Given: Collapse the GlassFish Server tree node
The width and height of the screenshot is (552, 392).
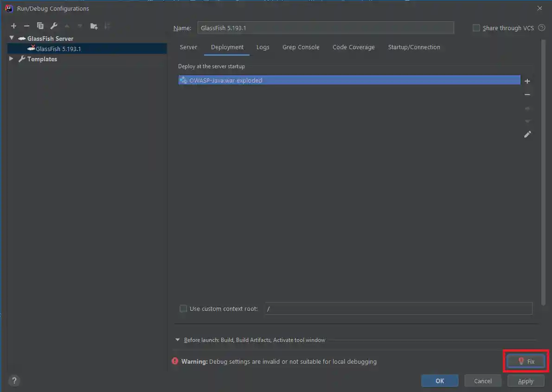Looking at the screenshot, I should (11, 38).
